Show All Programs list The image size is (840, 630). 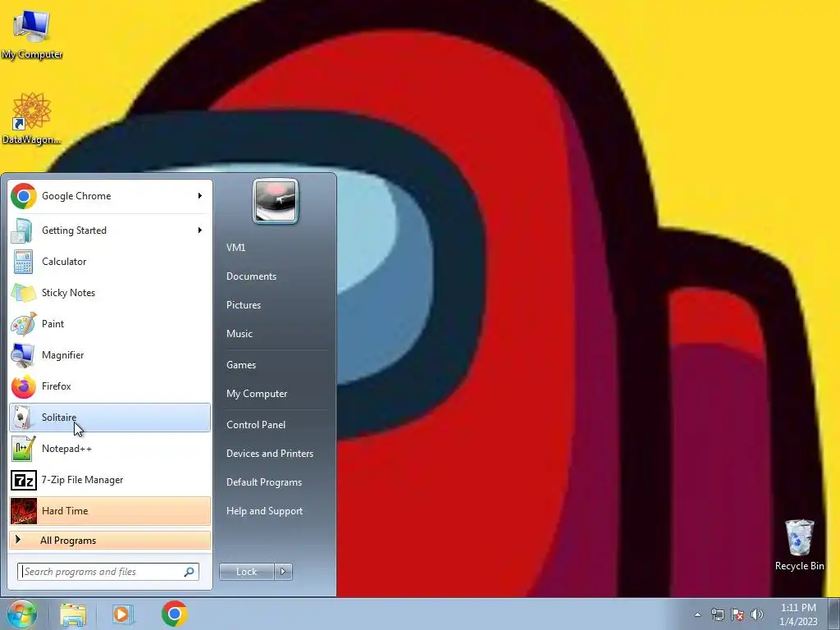[x=110, y=540]
